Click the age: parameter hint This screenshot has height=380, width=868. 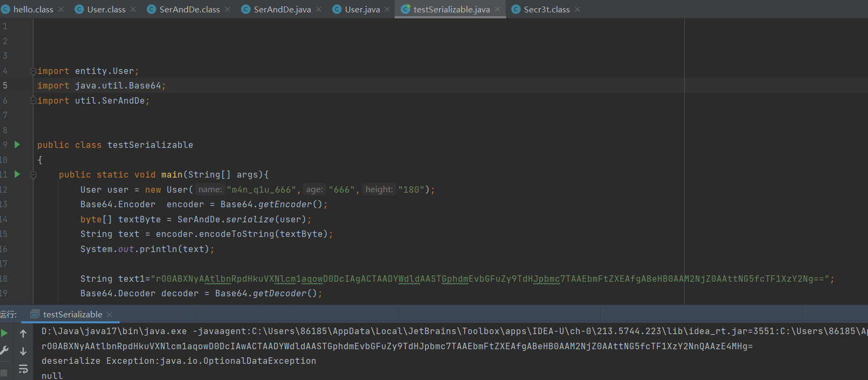pyautogui.click(x=314, y=189)
